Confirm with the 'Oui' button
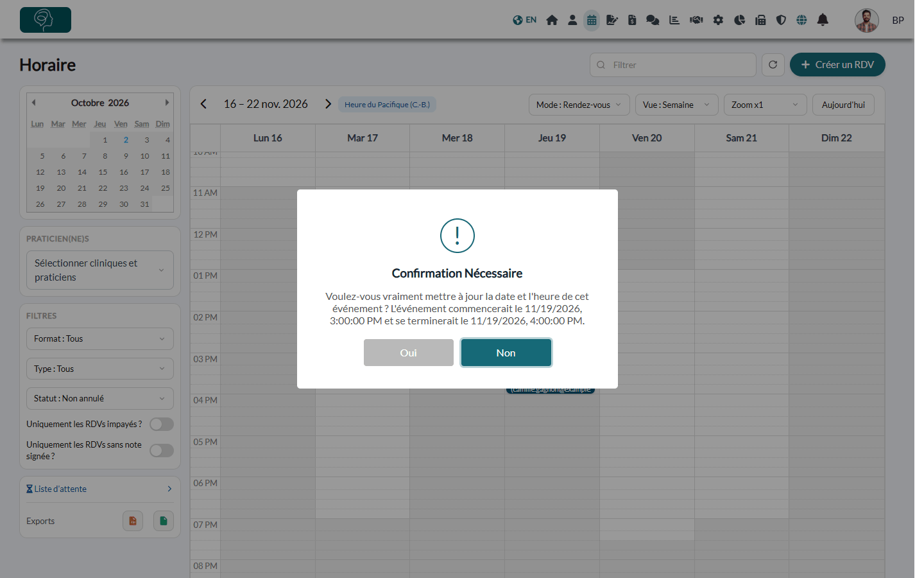 tap(409, 353)
